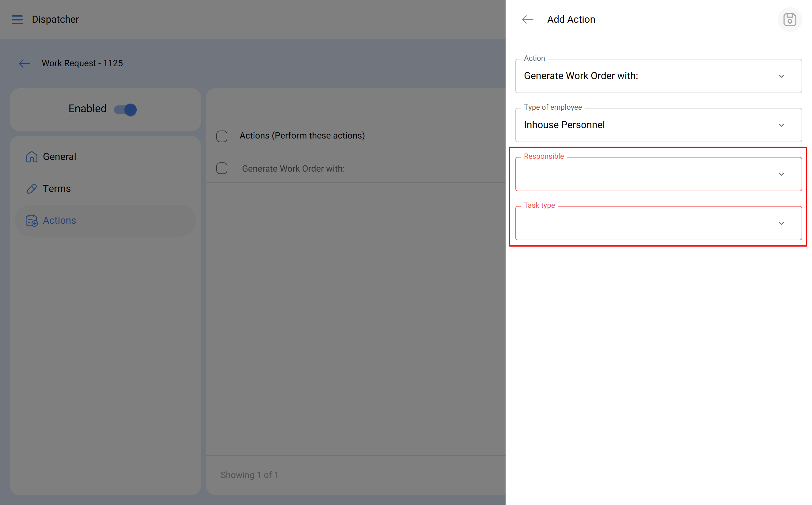The image size is (812, 505).
Task: Switch to the General section
Action: 59,157
